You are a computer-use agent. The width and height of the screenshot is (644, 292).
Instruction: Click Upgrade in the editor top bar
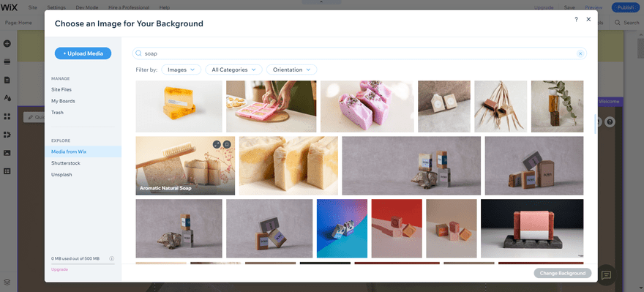click(x=544, y=7)
